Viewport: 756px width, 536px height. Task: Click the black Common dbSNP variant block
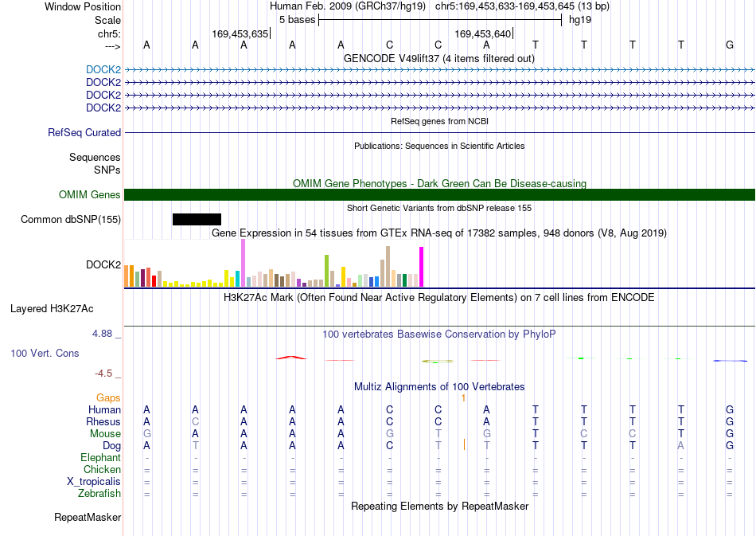197,220
